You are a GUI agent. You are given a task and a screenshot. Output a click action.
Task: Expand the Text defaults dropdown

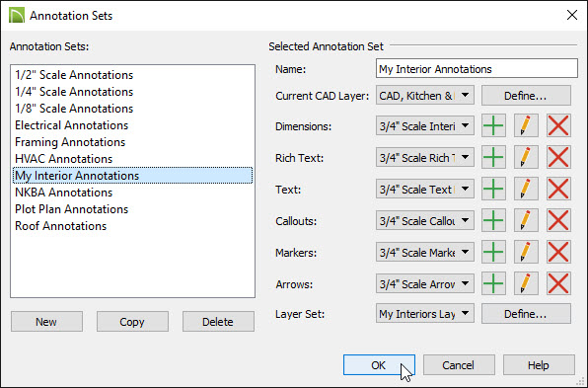[x=425, y=189]
